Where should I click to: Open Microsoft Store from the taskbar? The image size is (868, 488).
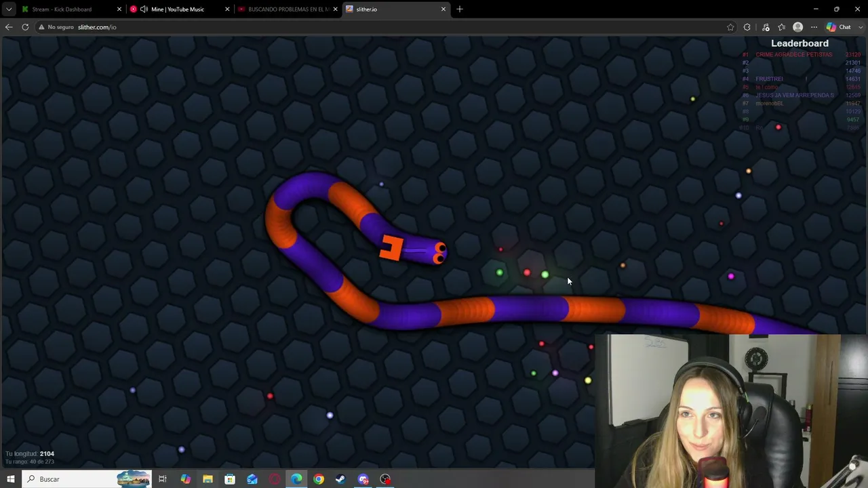230,479
